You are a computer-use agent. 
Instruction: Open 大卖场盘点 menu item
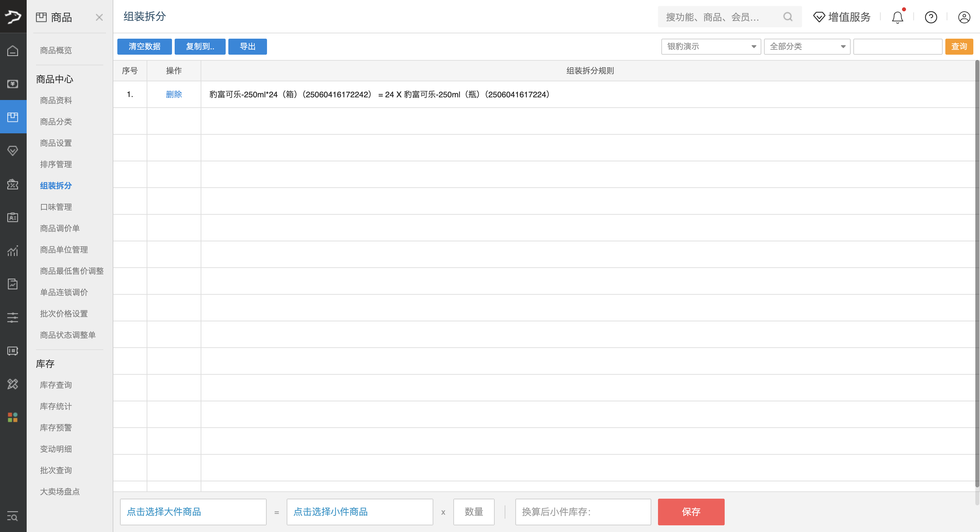coord(60,492)
